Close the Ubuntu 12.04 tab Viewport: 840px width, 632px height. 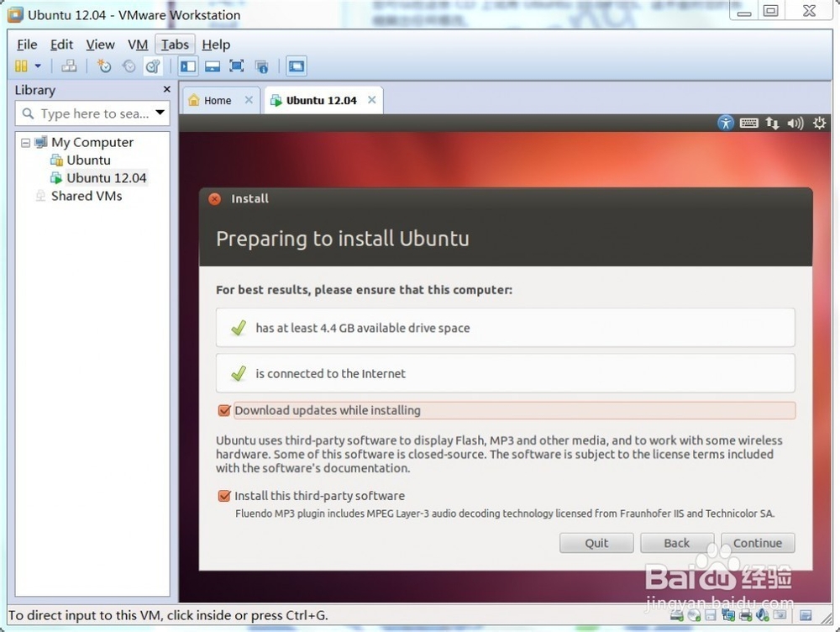372,100
